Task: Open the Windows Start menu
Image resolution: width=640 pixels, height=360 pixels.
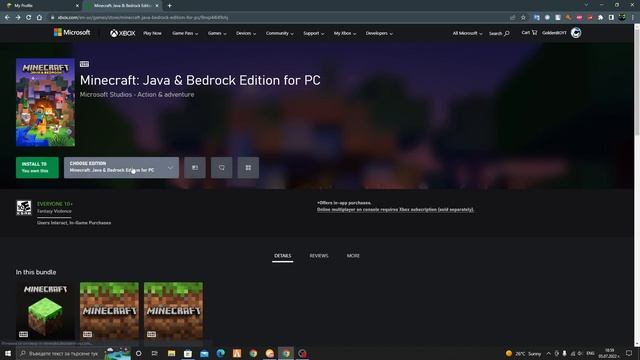Action: (x=8, y=353)
